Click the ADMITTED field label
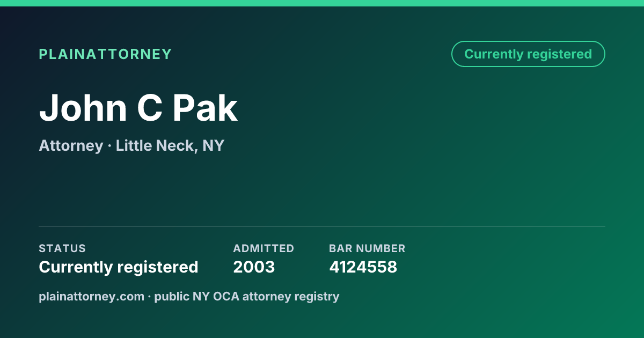This screenshot has width=644, height=338. [x=264, y=248]
